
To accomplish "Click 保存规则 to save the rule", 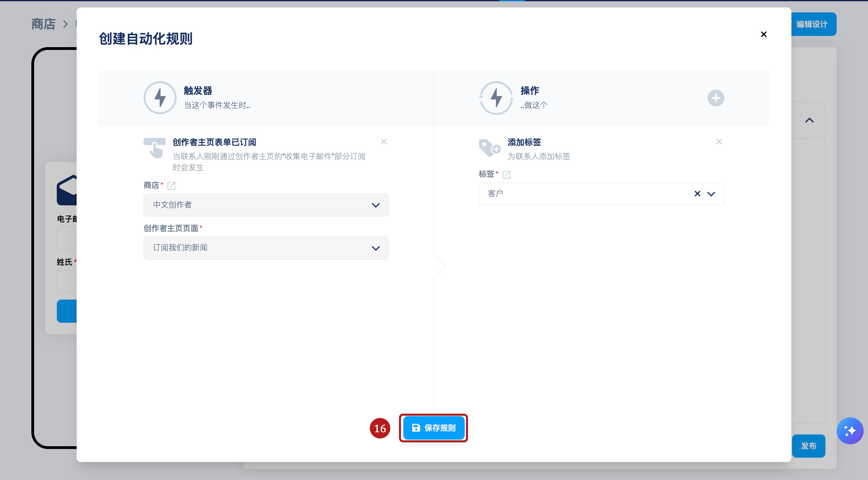I will click(433, 428).
